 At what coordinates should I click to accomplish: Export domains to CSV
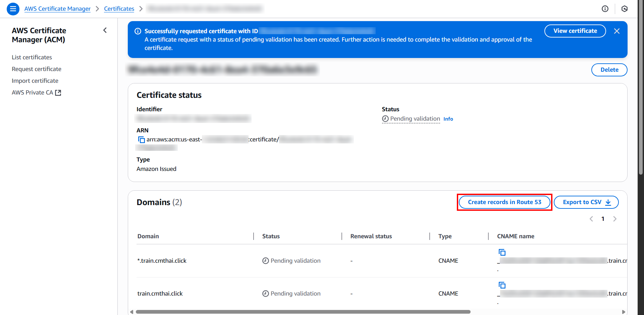[586, 202]
